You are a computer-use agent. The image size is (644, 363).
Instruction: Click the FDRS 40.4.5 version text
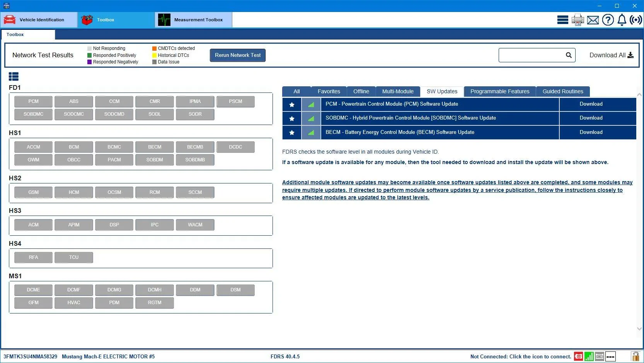pyautogui.click(x=285, y=356)
